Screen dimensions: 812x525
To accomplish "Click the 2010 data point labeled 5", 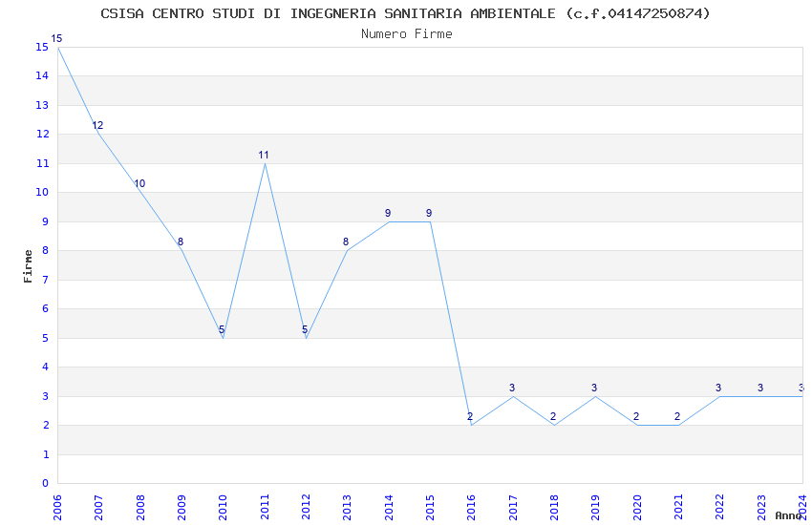I will point(224,338).
